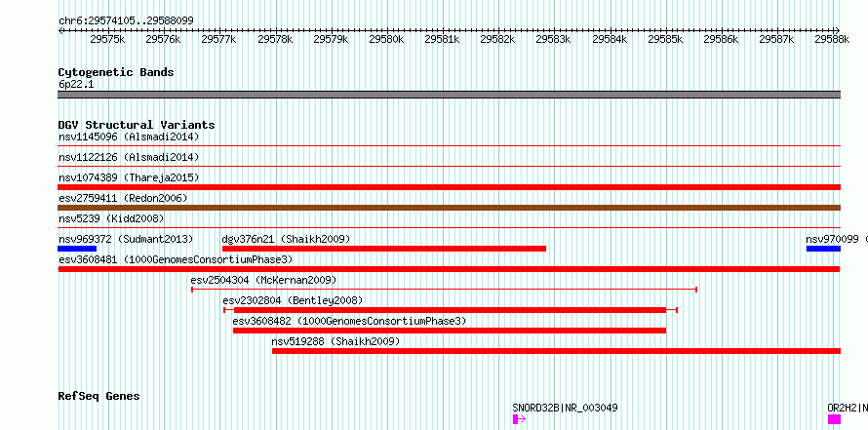Click the 29583k ruler position
Image resolution: width=868 pixels, height=430 pixels.
[x=554, y=39]
